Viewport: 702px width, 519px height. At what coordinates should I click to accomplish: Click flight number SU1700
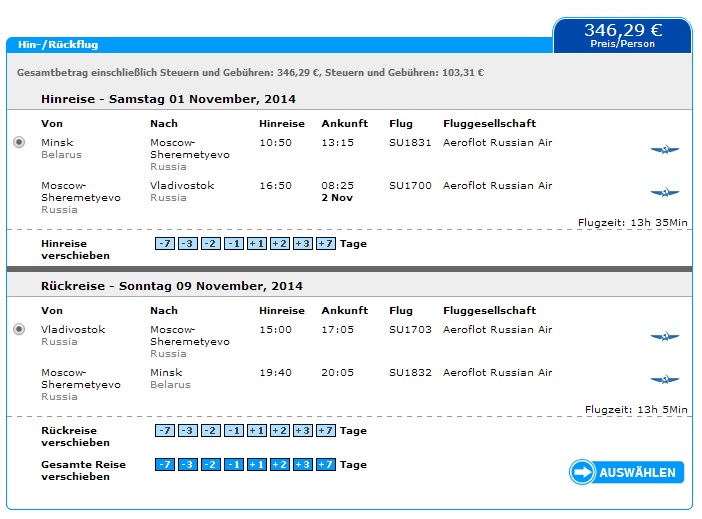tap(410, 185)
